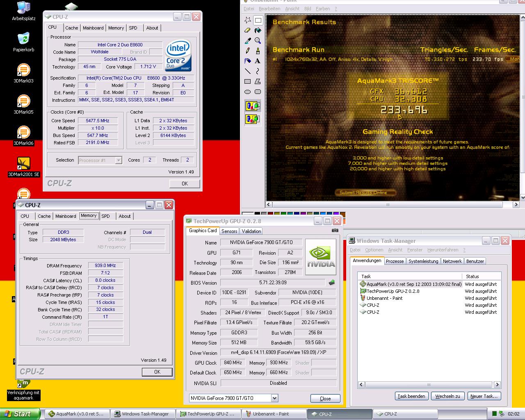Enable opaque selection mode in Paint toolbox
This screenshot has height=420, width=525.
pyautogui.click(x=253, y=106)
